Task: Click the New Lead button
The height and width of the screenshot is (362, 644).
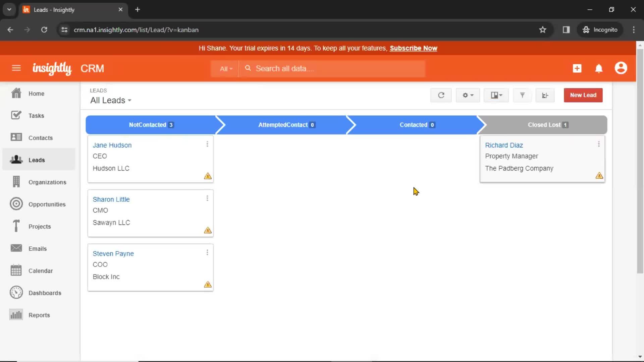Action: [583, 95]
